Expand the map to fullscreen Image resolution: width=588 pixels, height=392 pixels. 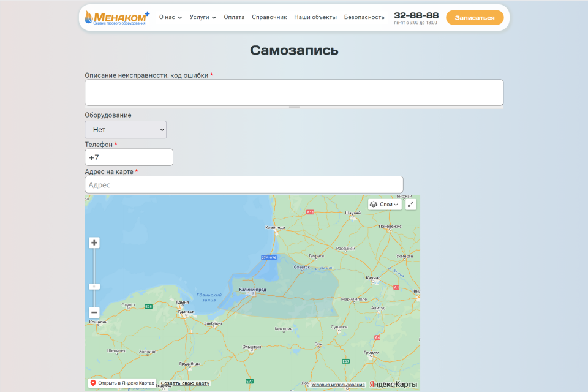pos(411,205)
